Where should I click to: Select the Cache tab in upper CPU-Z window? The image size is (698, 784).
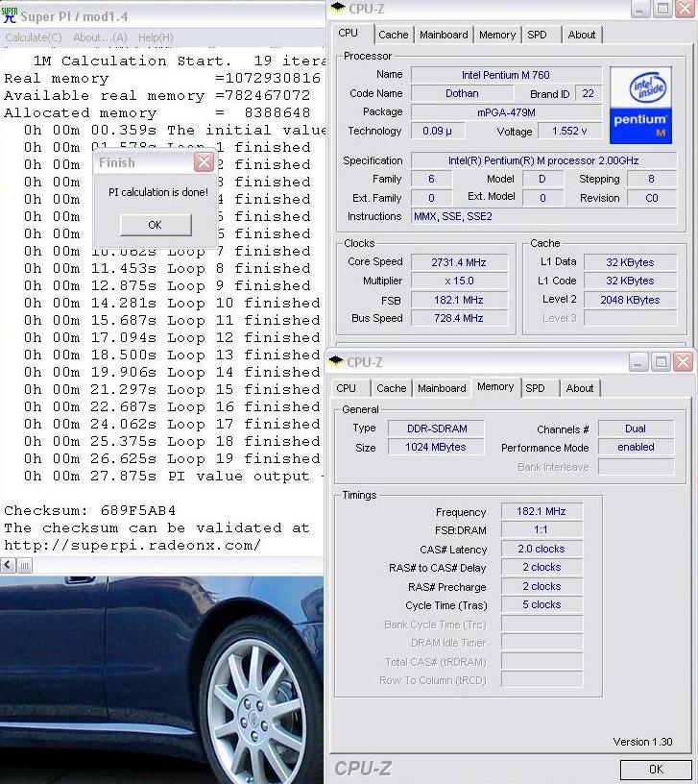point(394,35)
